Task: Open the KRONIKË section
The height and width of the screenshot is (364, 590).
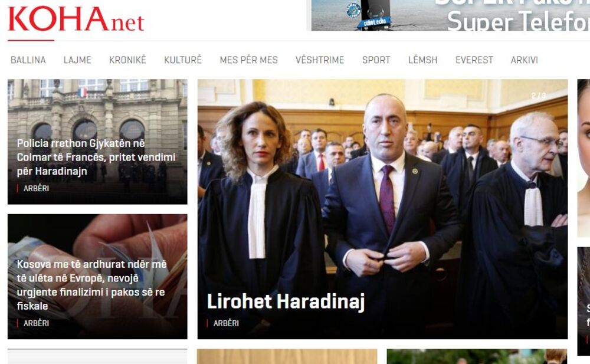Action: click(x=127, y=60)
